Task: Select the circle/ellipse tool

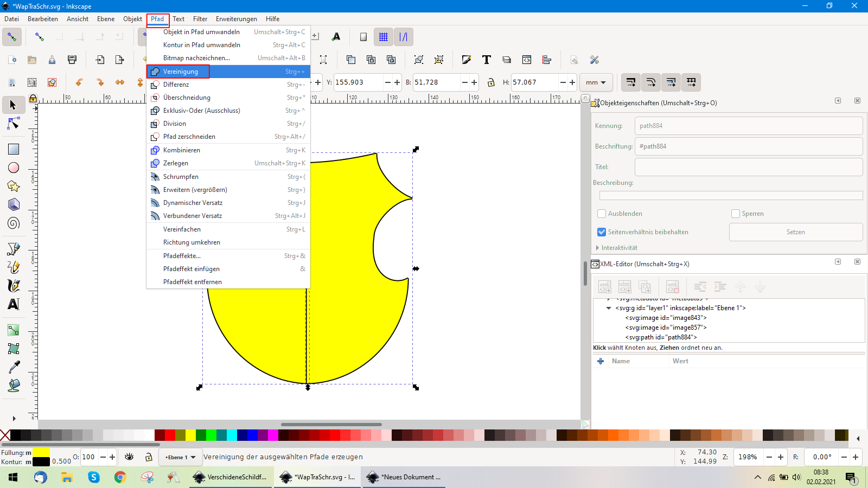Action: 14,168
